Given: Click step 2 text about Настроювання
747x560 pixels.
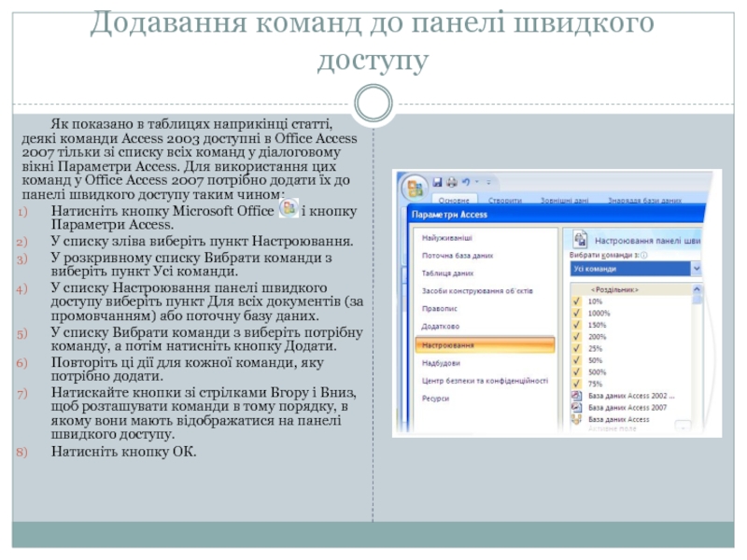Looking at the screenshot, I should pyautogui.click(x=202, y=241).
